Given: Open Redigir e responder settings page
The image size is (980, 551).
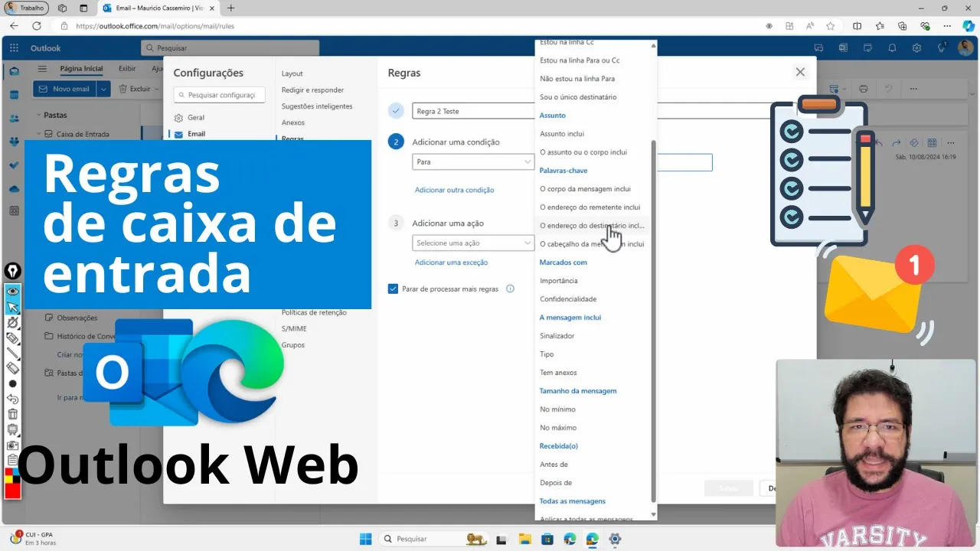Looking at the screenshot, I should click(x=312, y=90).
